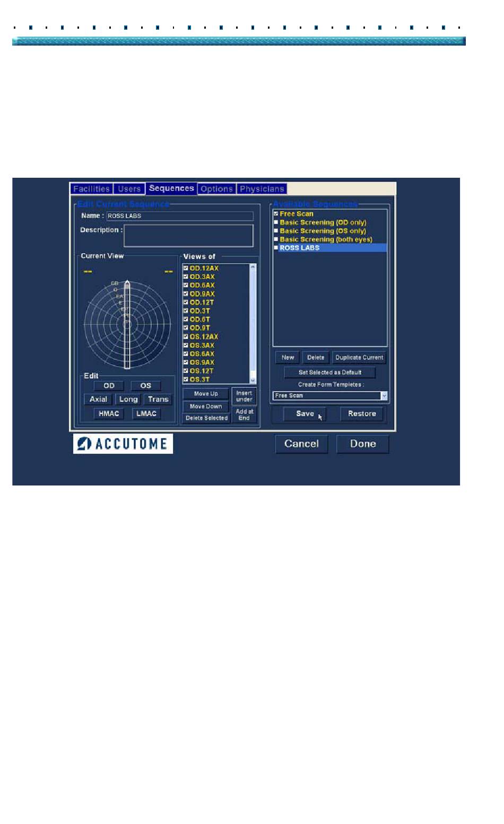This screenshot has height=824, width=504.
Task: Click the LMAC button
Action: [146, 414]
